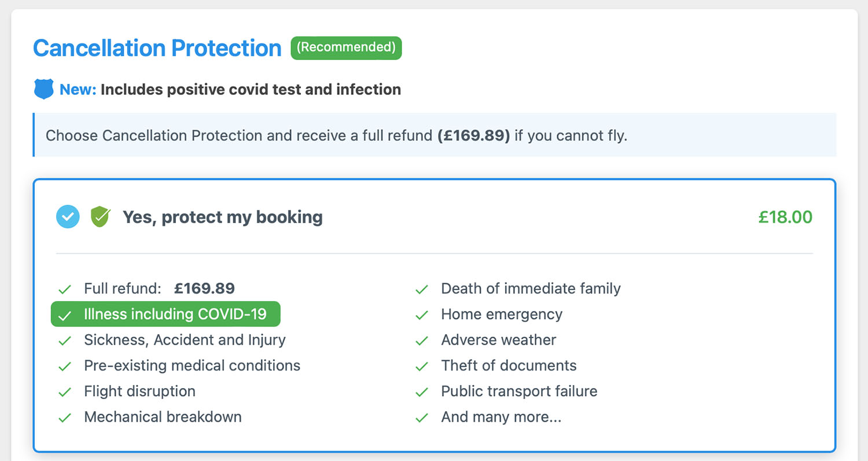Click the And many more... text
The width and height of the screenshot is (868, 461).
click(501, 417)
